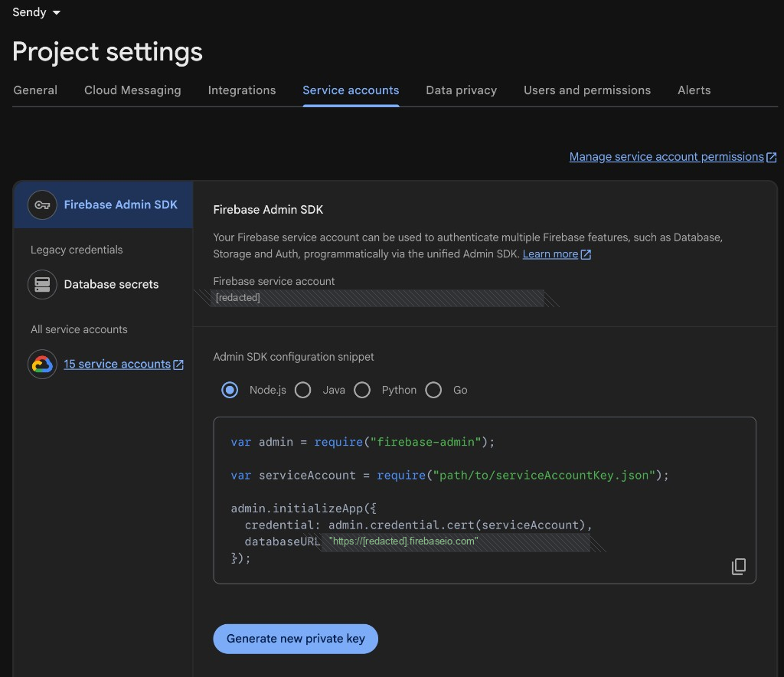Click Manage service account permissions link
784x677 pixels.
(x=667, y=156)
